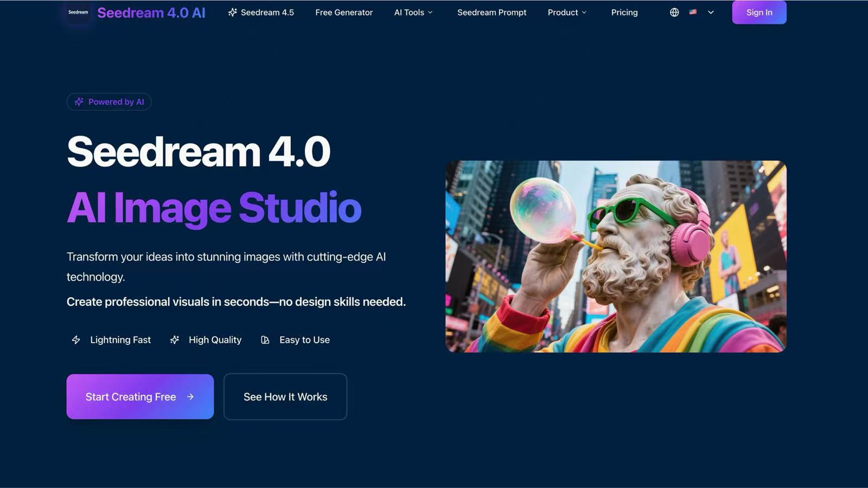Click the sparkle in the Powered by AI badge
The width and height of the screenshot is (868, 488).
click(79, 101)
